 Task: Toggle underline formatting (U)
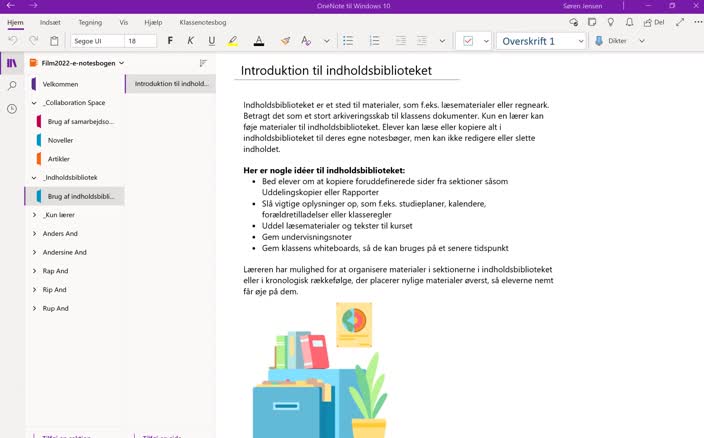[x=211, y=41]
